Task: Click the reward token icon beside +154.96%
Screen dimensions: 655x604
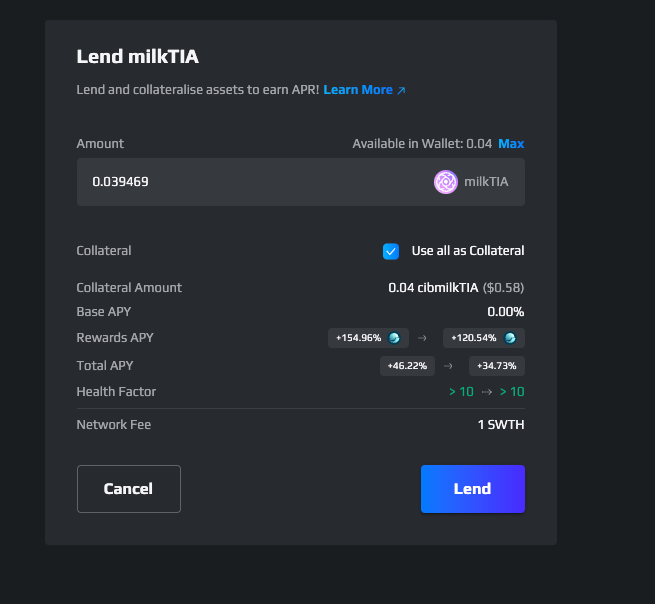Action: click(394, 338)
